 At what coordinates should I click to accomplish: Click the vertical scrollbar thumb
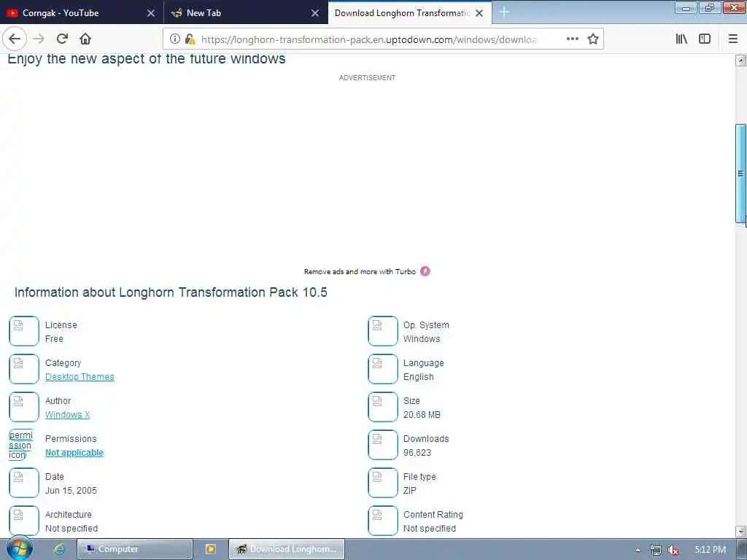[x=741, y=174]
